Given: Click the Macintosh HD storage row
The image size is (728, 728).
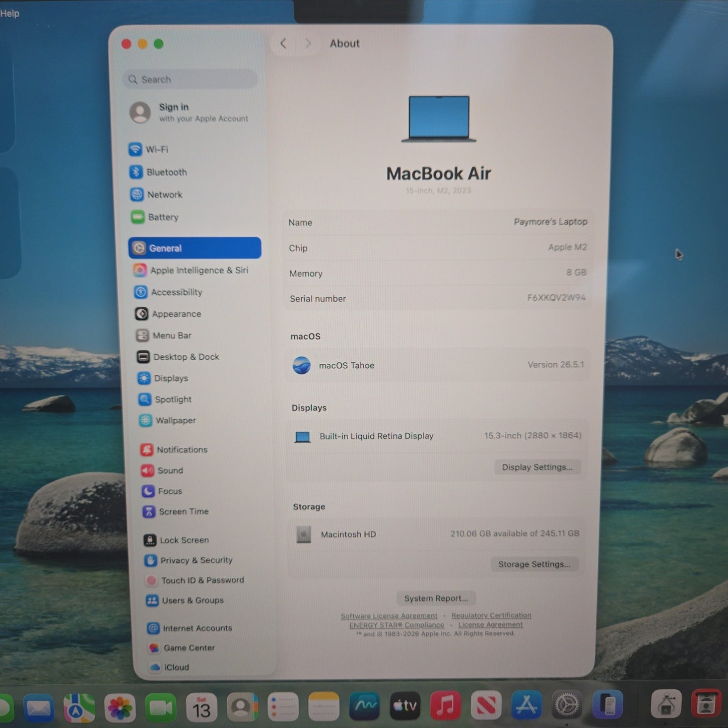Looking at the screenshot, I should (x=437, y=534).
